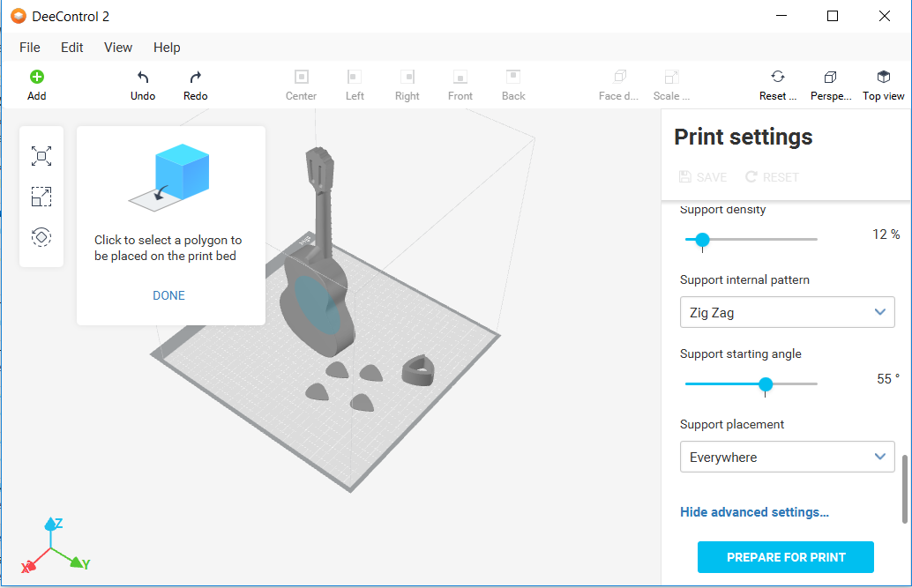Switch to Perspective view icon
The height and width of the screenshot is (588, 912).
click(x=830, y=78)
